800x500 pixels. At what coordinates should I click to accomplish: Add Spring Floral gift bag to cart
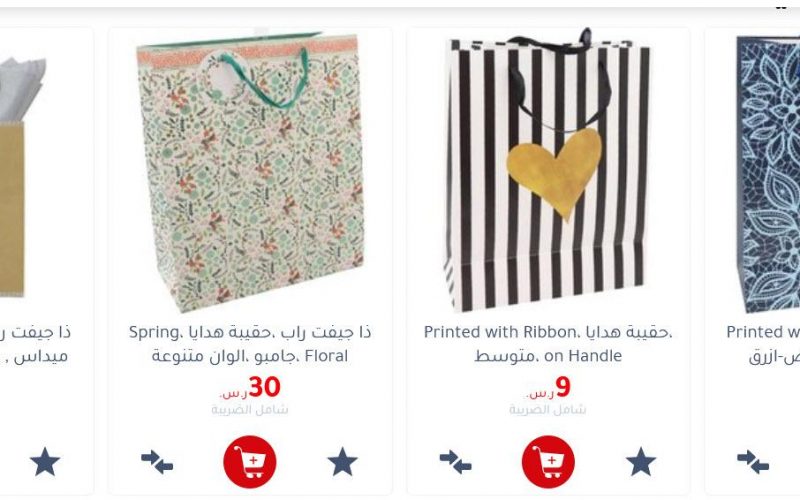250,462
